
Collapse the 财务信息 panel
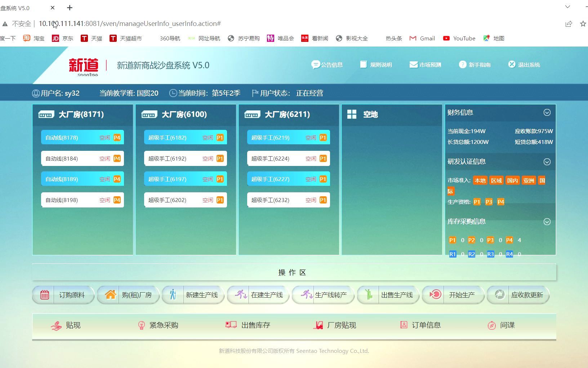point(547,113)
